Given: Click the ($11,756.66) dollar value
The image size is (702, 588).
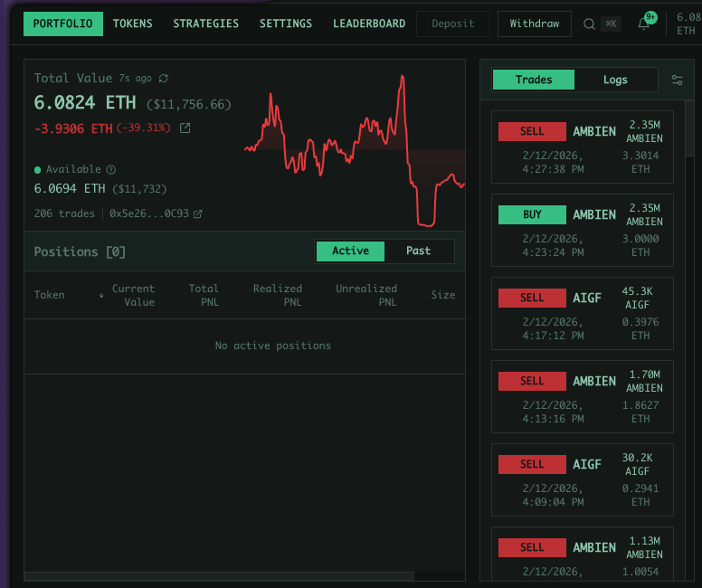Looking at the screenshot, I should pyautogui.click(x=189, y=105).
